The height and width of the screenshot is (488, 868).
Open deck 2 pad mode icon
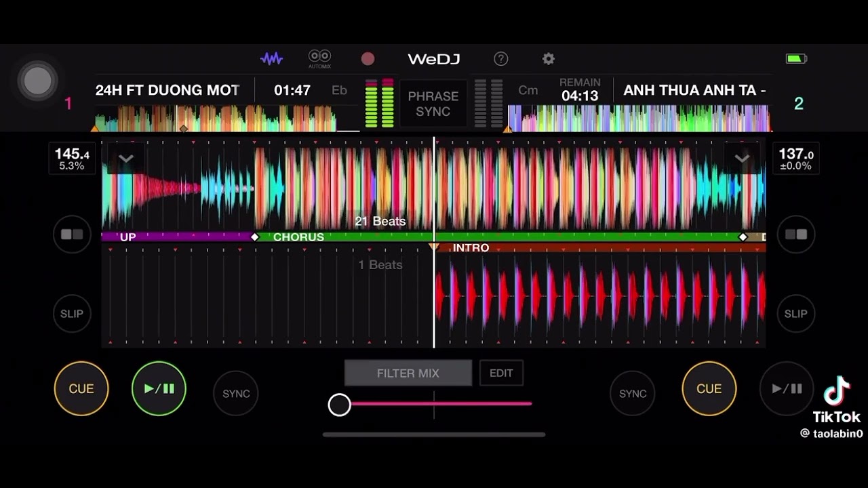[x=796, y=235]
